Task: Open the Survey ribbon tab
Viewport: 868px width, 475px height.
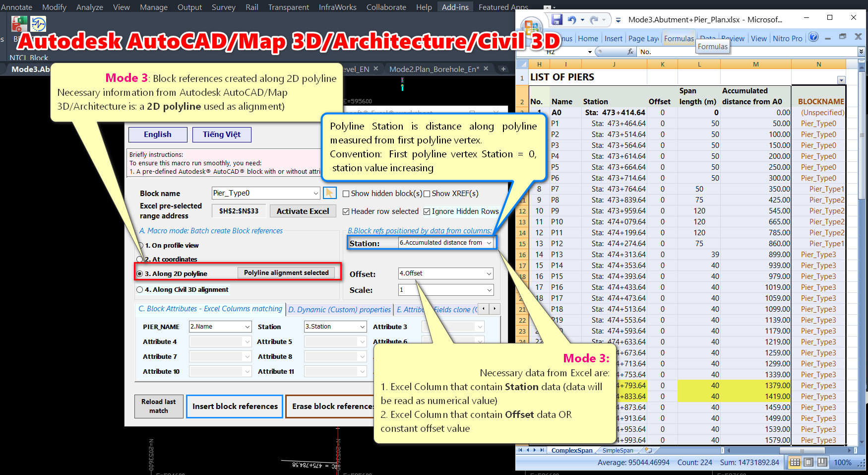Action: point(224,7)
